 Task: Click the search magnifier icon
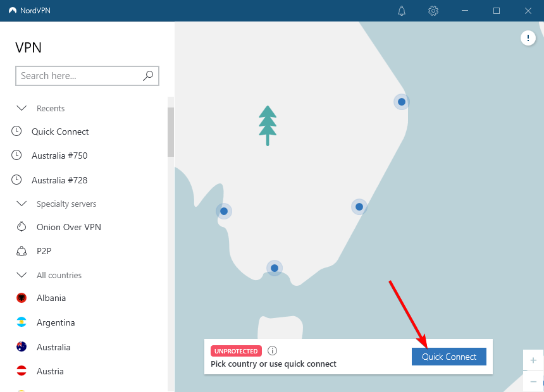click(x=148, y=76)
